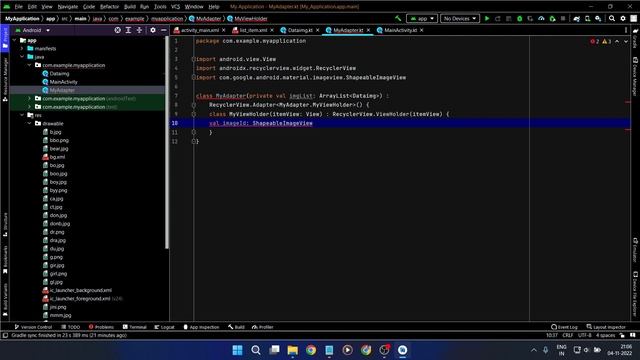Click Expand All icon in Project panel
Image resolution: width=640 pixels, height=360 pixels.
[x=128, y=30]
